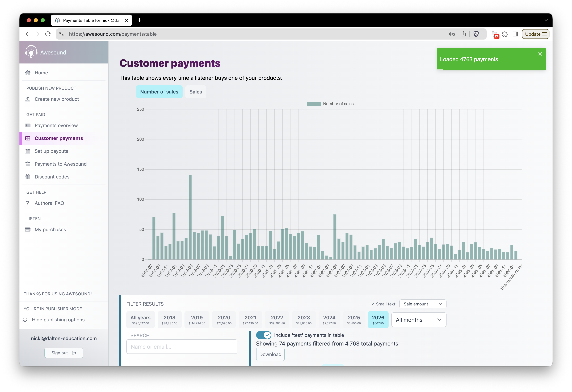Open the Sale amount small text dropdown
This screenshot has width=572, height=392.
(422, 304)
